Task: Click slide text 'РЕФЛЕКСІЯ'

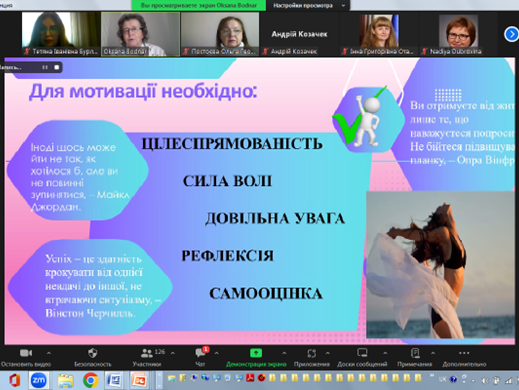Action: 227,256
